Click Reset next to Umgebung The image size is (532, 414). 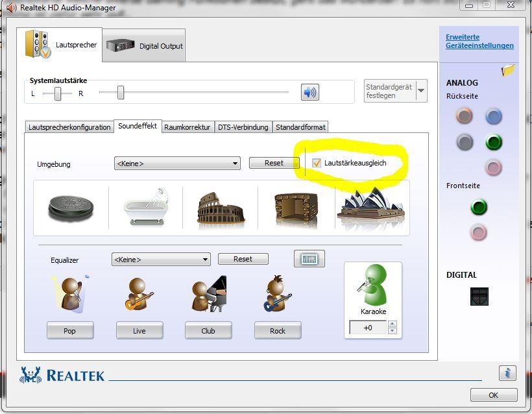tap(274, 163)
